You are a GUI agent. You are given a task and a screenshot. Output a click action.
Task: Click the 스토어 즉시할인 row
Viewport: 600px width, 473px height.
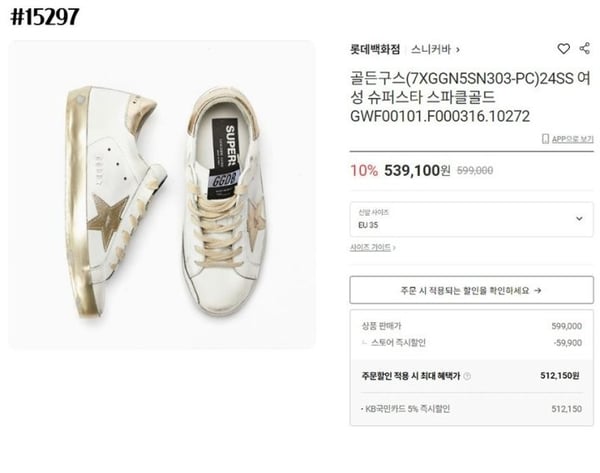(471, 342)
